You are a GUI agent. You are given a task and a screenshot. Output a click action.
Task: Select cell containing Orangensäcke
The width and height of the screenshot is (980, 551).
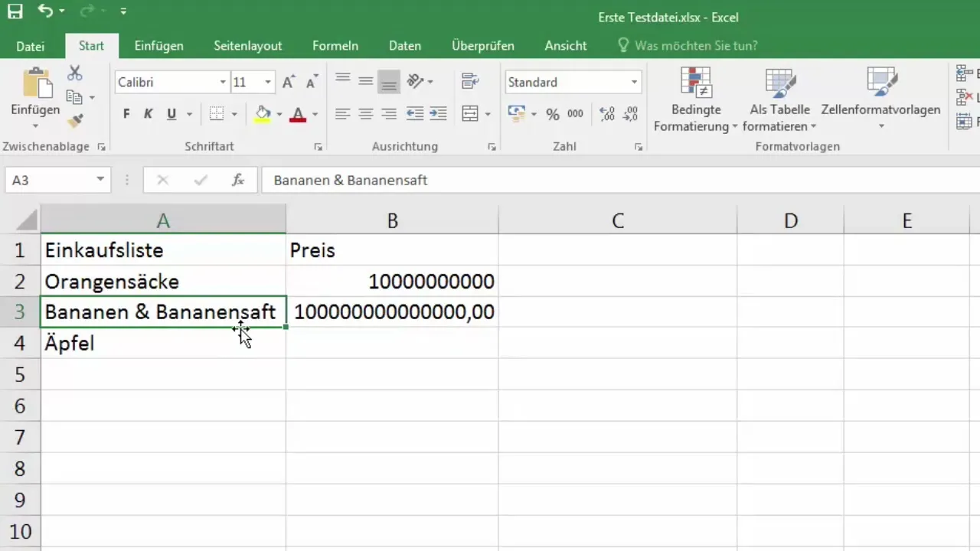(163, 281)
